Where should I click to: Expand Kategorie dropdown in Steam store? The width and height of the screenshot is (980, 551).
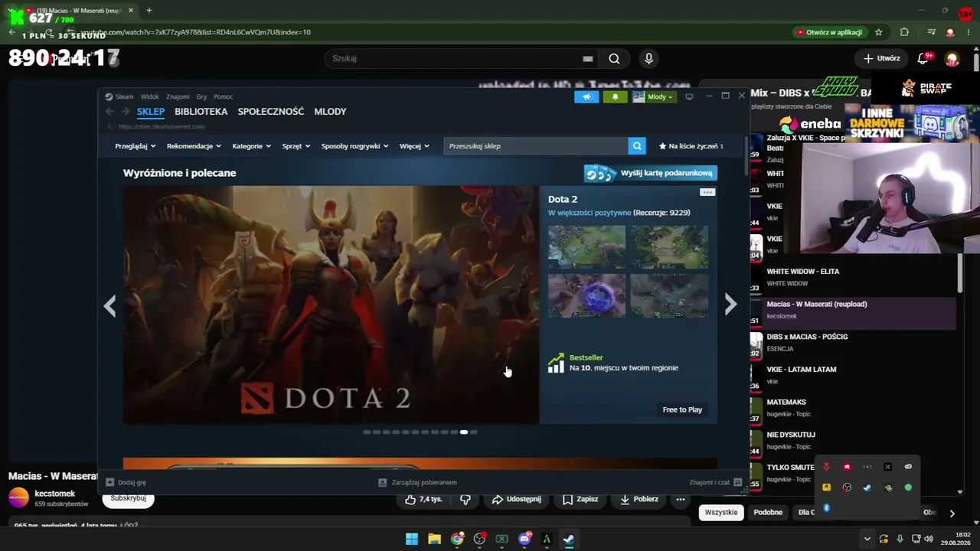point(252,146)
